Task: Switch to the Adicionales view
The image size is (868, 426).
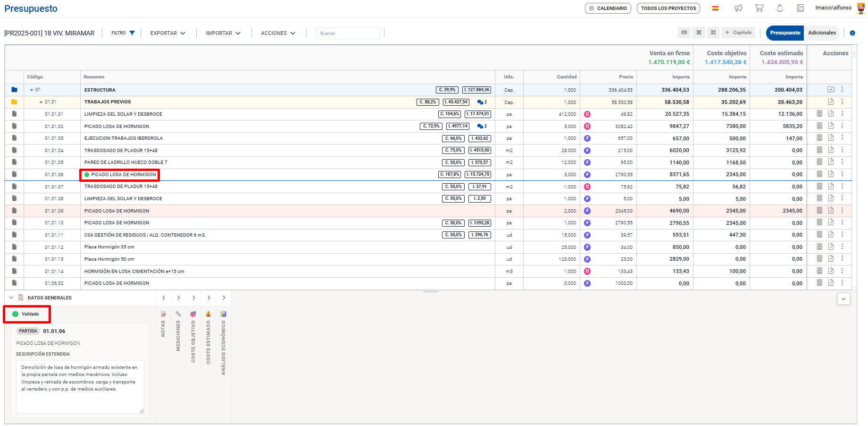Action: (x=822, y=33)
